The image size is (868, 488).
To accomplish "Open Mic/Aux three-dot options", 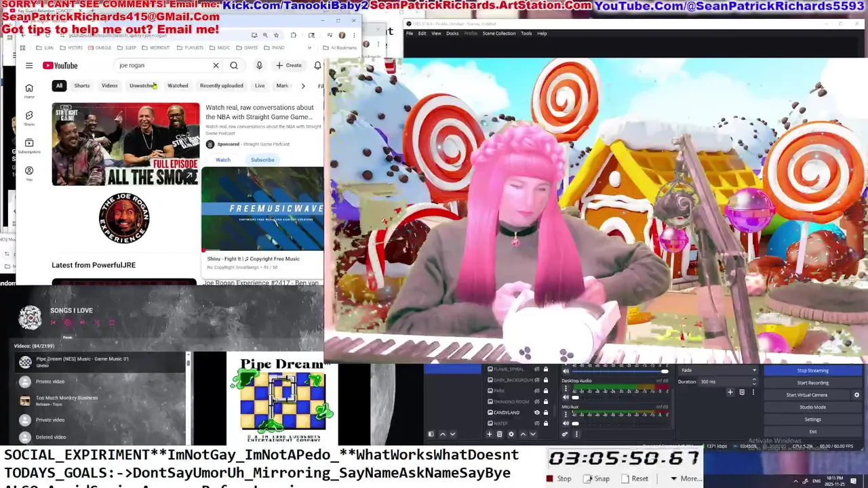I will pos(566,415).
